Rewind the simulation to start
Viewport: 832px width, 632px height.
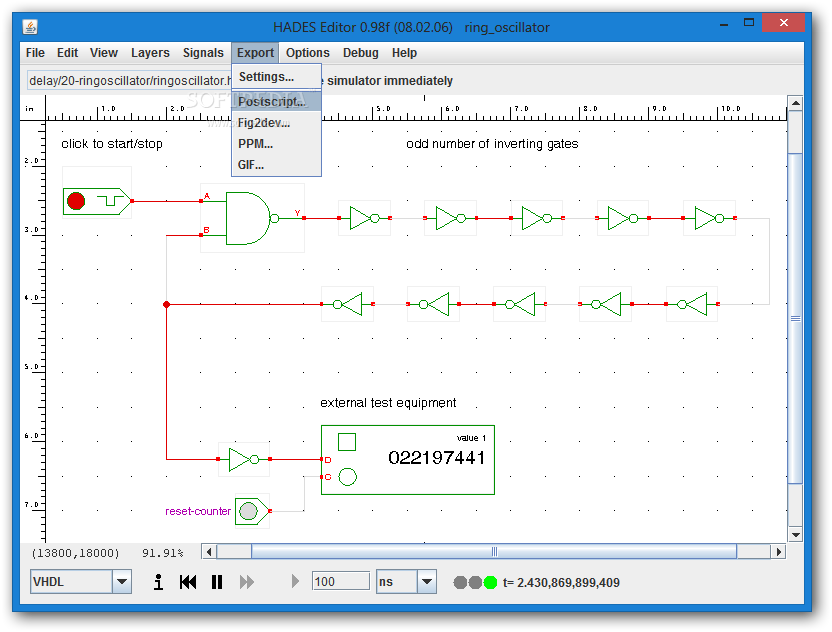188,582
